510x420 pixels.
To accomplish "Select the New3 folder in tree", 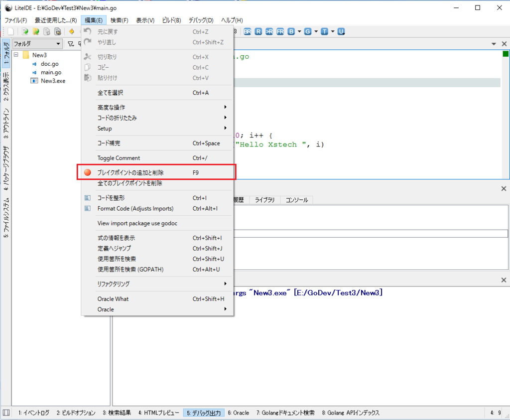I will [39, 55].
